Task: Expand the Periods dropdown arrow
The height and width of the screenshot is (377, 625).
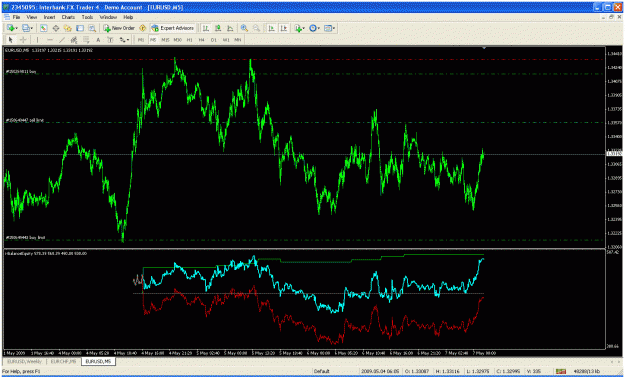Action: click(319, 28)
